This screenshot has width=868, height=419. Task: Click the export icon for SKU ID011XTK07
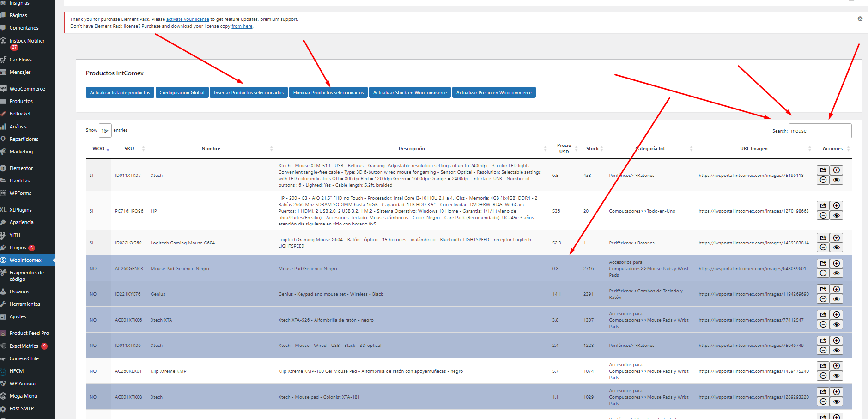pos(823,170)
